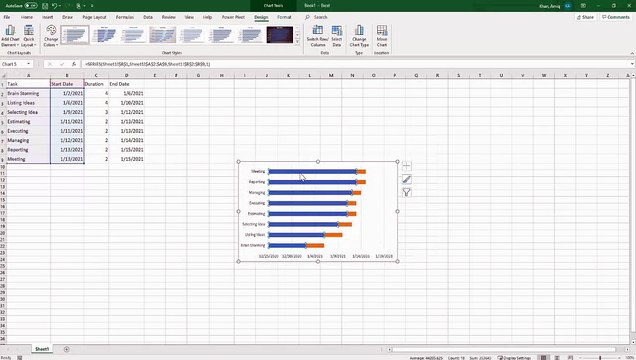The image size is (636, 360).
Task: Click the formula bar confirm checkmark
Action: click(x=62, y=64)
